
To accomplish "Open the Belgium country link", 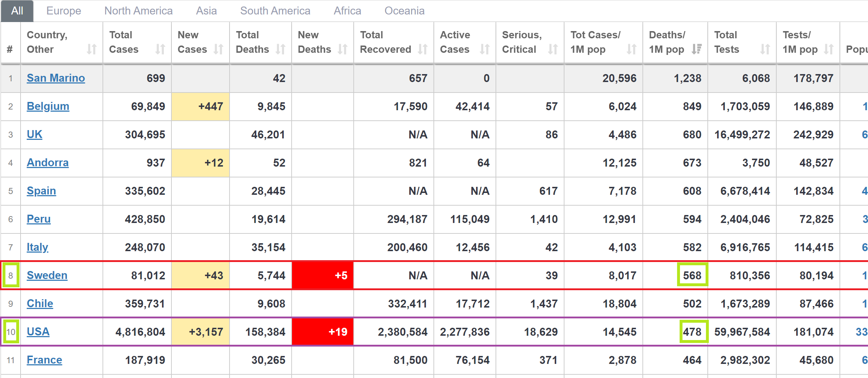I will click(48, 106).
